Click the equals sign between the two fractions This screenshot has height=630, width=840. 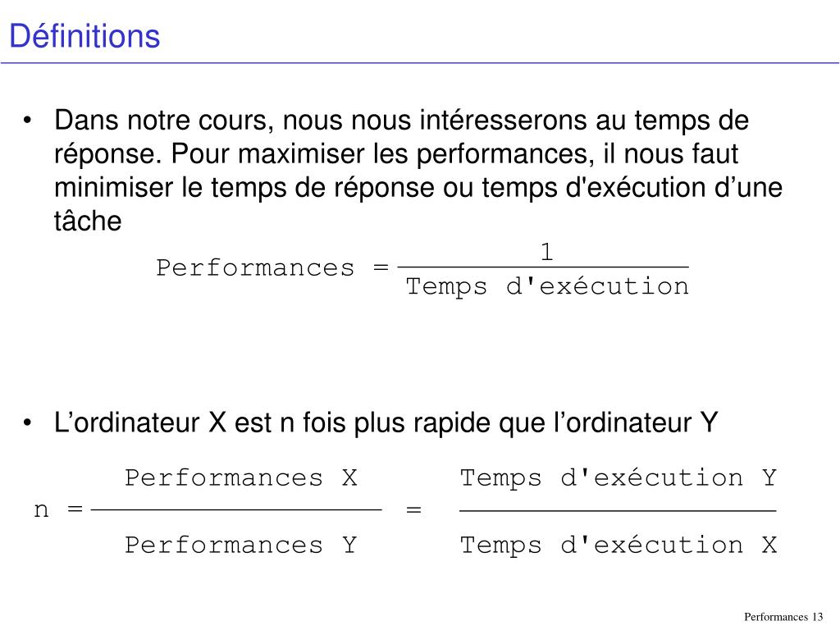tap(413, 510)
